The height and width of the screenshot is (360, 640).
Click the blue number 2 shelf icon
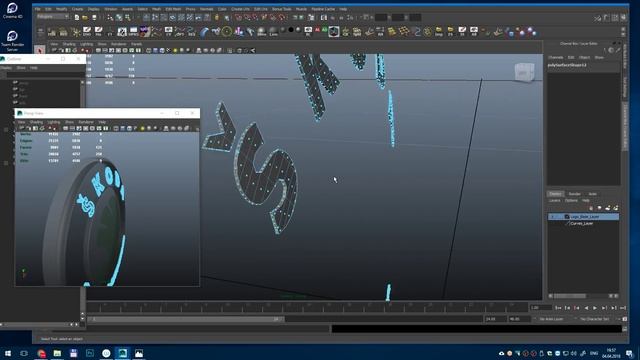pos(417,31)
